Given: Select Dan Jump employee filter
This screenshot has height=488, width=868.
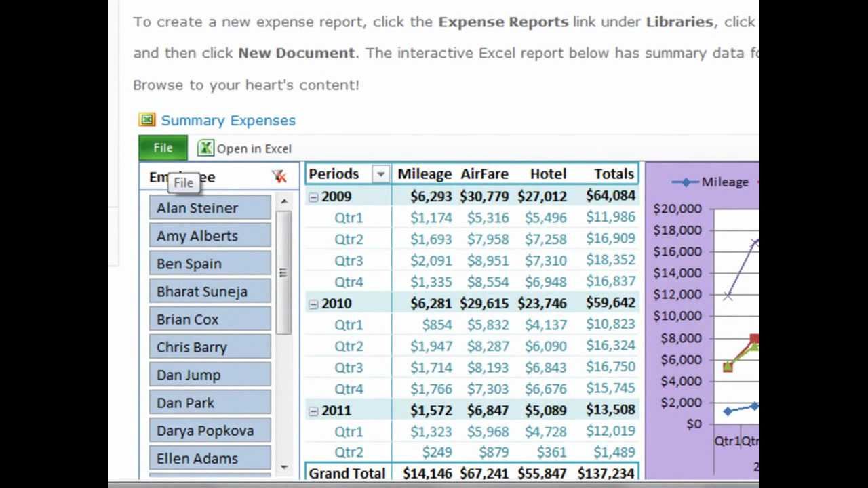Looking at the screenshot, I should point(210,375).
